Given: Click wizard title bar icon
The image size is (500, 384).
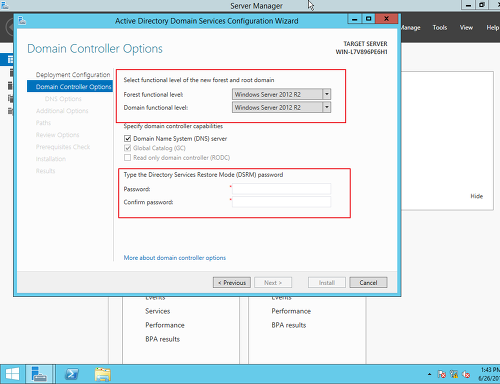Looking at the screenshot, I should (x=22, y=21).
